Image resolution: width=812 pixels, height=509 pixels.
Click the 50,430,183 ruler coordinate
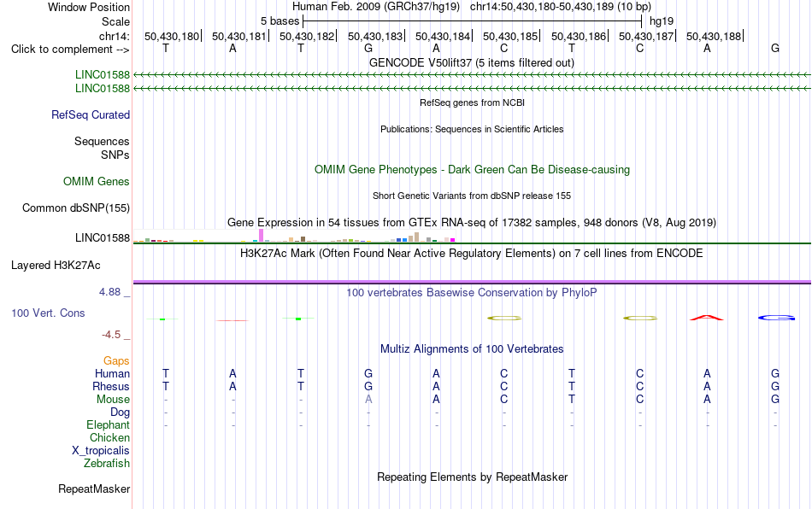(x=375, y=36)
